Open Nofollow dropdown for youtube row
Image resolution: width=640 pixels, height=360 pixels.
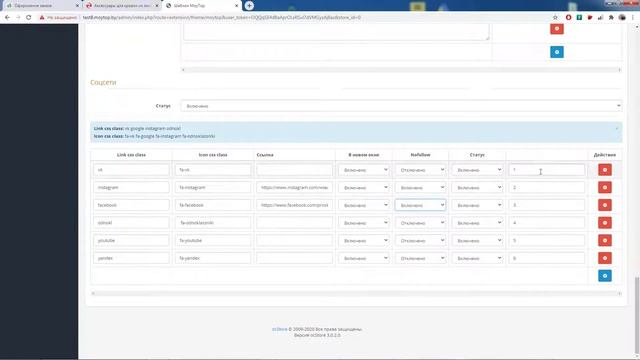[x=420, y=240]
